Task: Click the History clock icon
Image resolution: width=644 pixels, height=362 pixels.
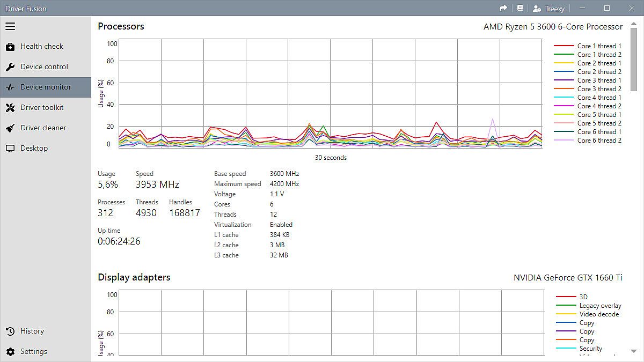Action: point(10,331)
